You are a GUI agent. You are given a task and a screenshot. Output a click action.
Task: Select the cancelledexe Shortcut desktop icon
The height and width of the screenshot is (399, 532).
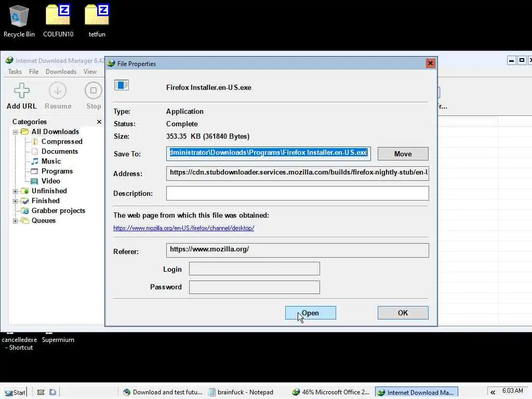click(x=19, y=343)
